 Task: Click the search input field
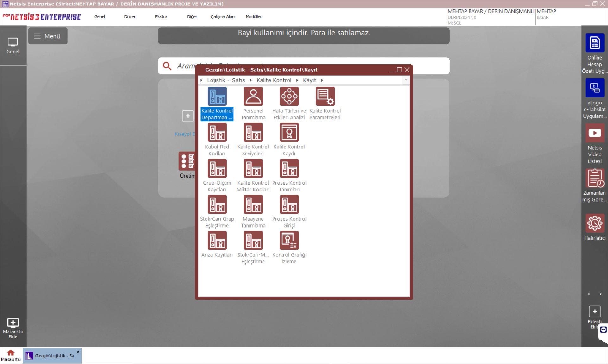click(304, 66)
